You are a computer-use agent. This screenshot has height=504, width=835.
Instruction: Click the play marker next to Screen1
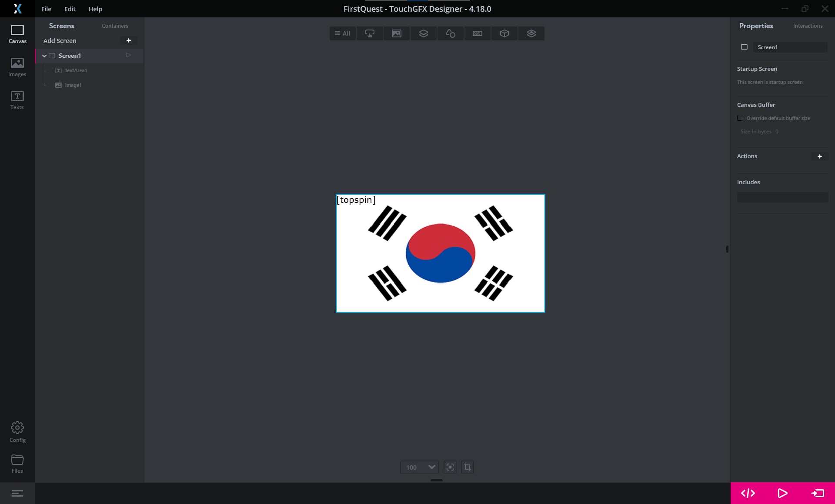click(x=128, y=55)
